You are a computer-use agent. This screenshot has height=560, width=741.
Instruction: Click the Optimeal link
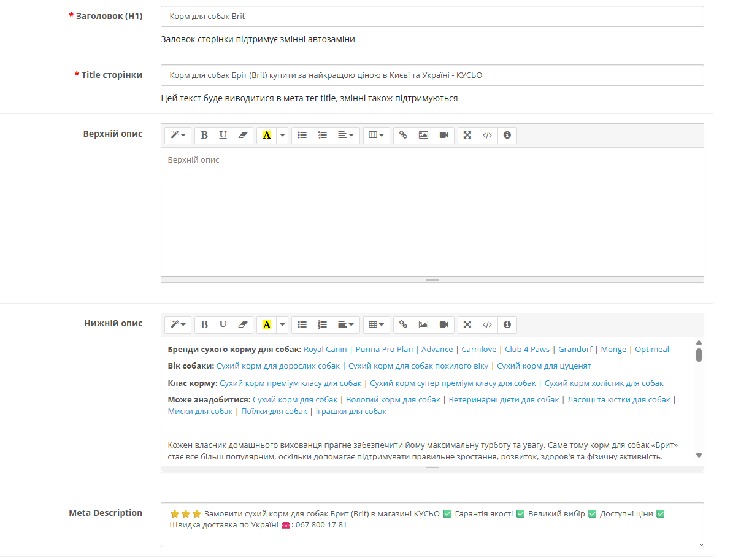[x=652, y=350]
